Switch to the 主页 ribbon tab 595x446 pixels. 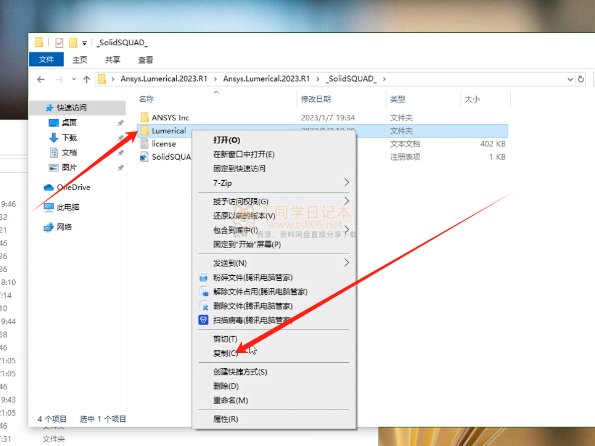click(x=80, y=60)
